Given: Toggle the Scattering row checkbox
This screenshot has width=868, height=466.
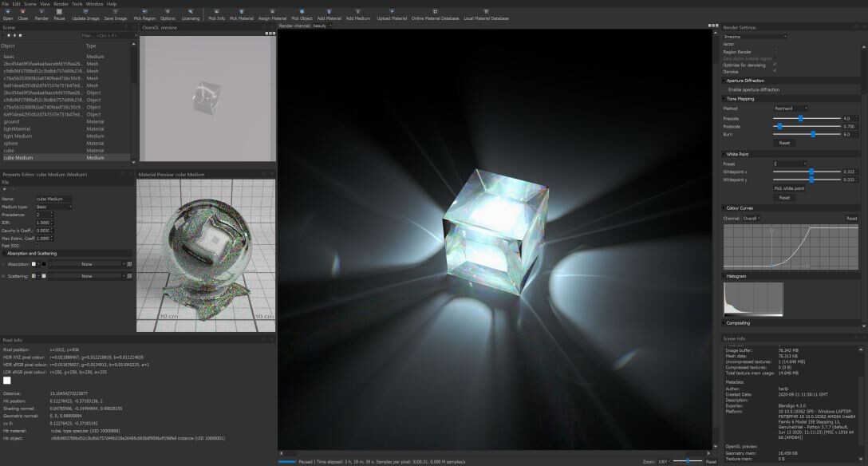Looking at the screenshot, I should tap(3, 275).
